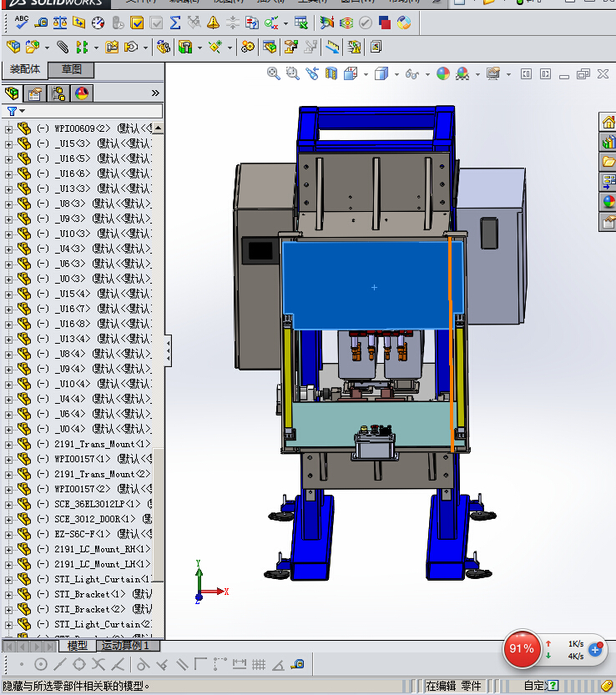This screenshot has width=616, height=695.
Task: Toggle quadrant snap icon
Action: click(x=79, y=664)
